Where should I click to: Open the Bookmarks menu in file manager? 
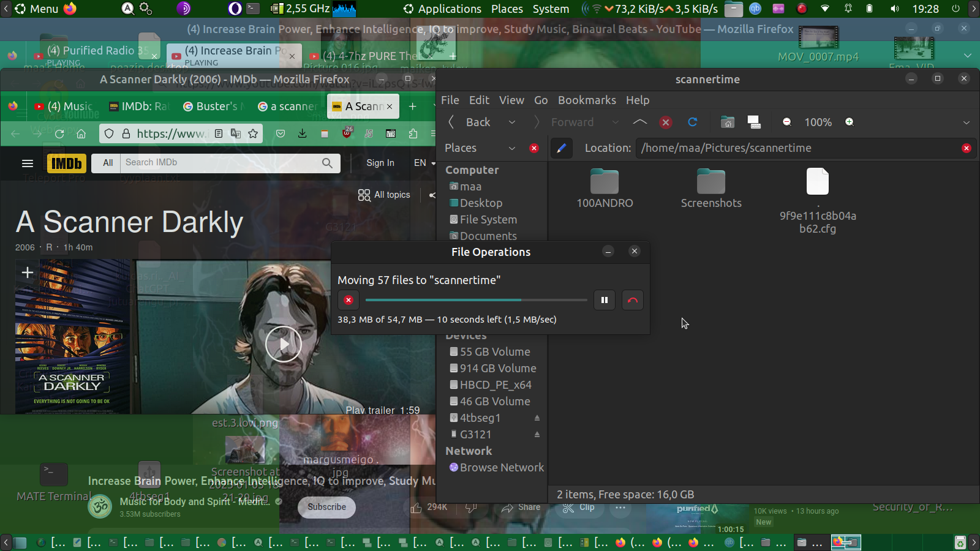(x=587, y=100)
